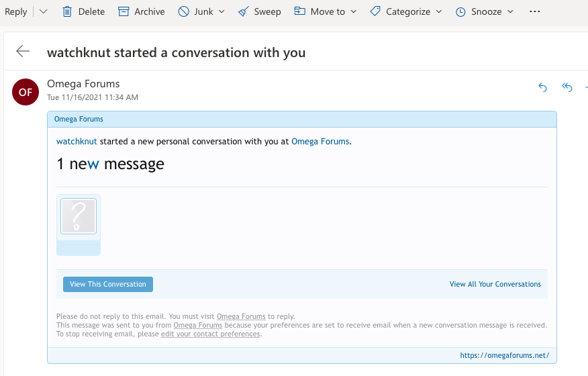Open the watchknut profile link
This screenshot has height=376, width=588.
coord(77,142)
